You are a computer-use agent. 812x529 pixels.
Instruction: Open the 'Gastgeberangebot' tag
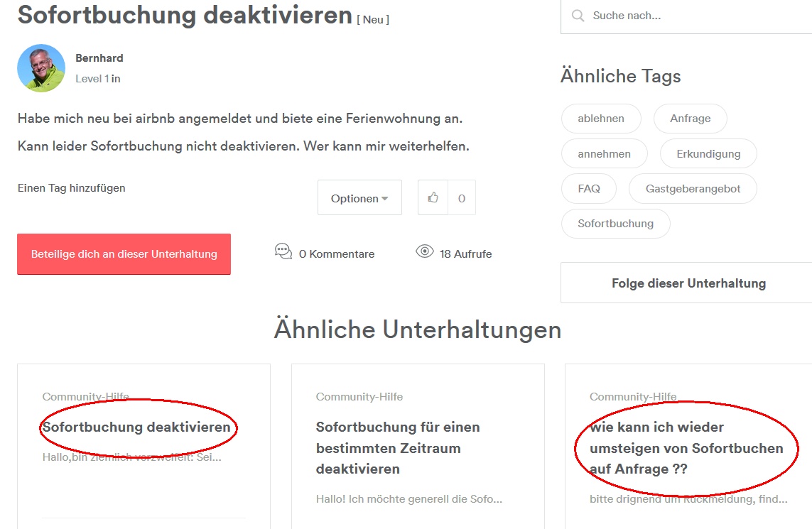pos(693,189)
